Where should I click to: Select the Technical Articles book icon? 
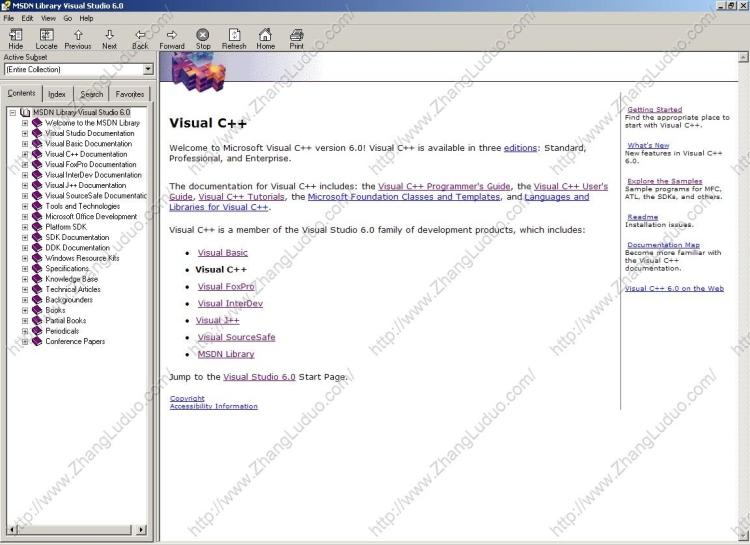coord(37,289)
